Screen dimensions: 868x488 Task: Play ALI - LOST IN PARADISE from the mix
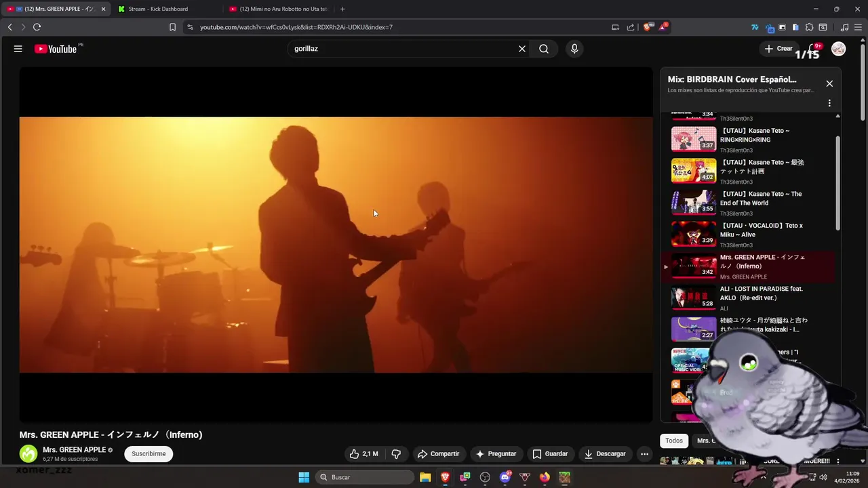749,298
